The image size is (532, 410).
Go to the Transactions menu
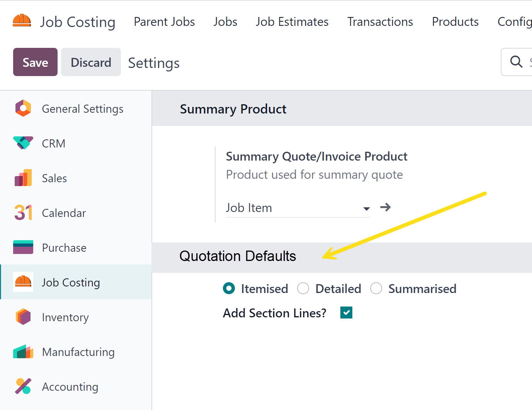pos(380,22)
